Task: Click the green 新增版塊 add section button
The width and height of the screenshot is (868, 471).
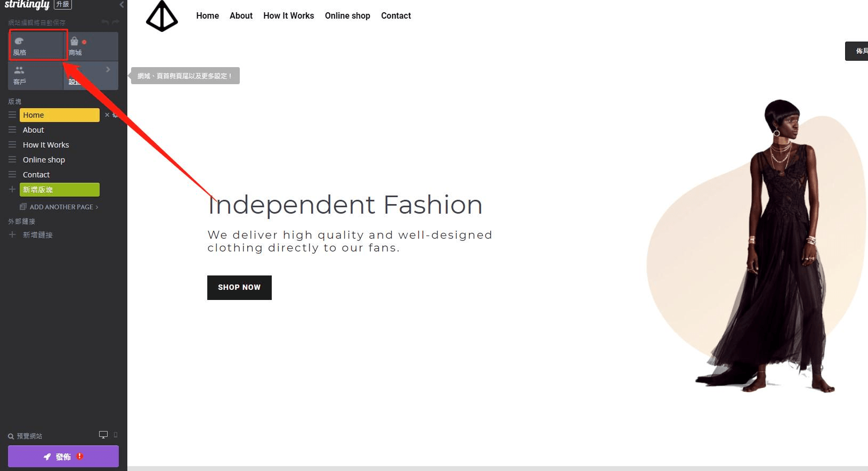Action: [59, 190]
